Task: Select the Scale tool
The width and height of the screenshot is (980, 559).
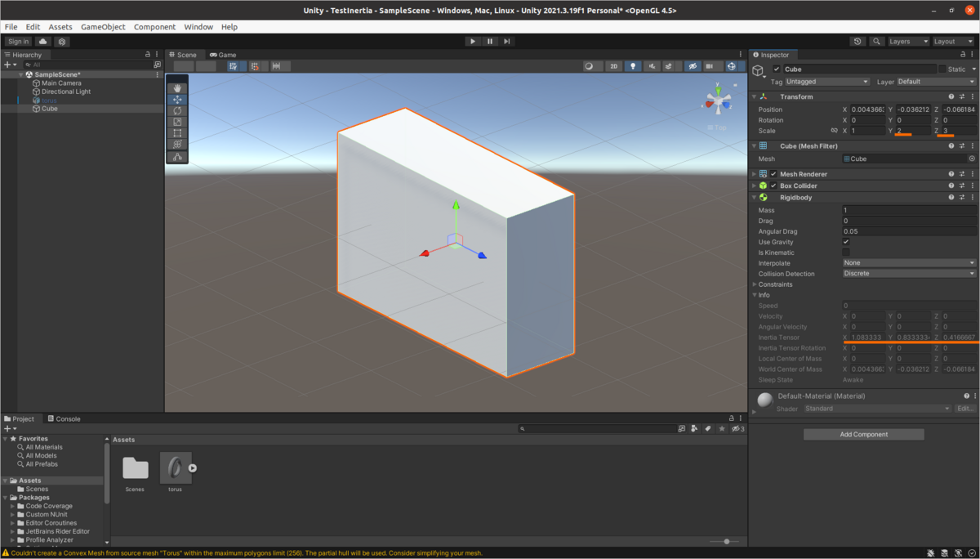Action: [177, 122]
